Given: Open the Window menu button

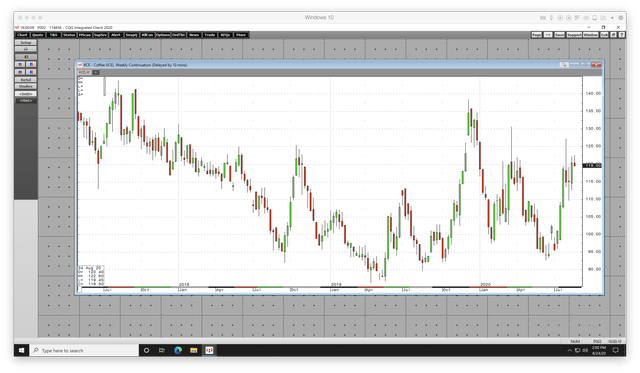Looking at the screenshot, I should (590, 35).
